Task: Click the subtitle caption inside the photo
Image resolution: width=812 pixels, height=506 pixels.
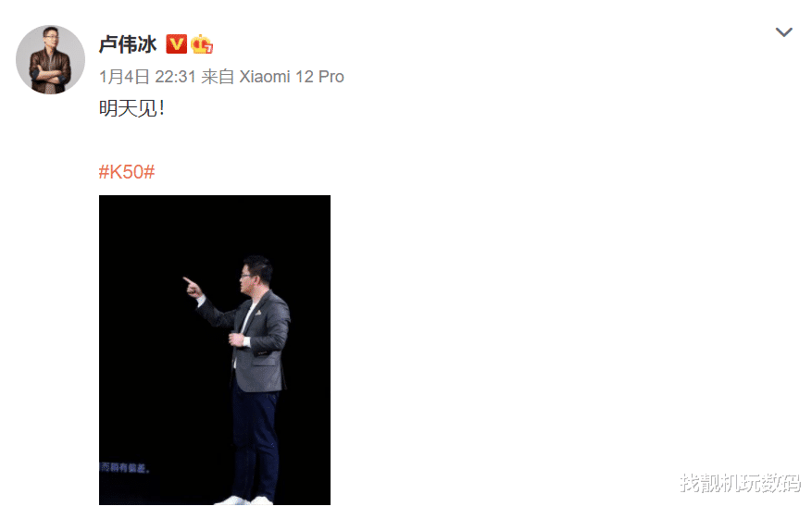Action: coord(125,468)
